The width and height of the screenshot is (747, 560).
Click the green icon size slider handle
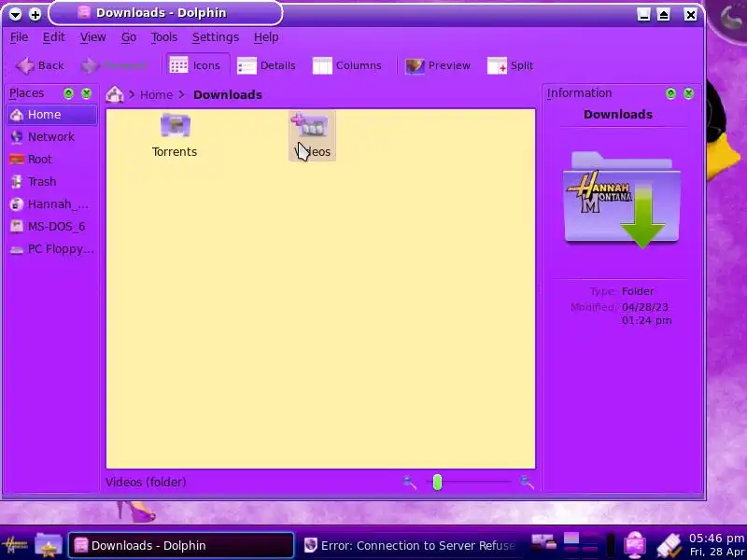[x=437, y=483]
